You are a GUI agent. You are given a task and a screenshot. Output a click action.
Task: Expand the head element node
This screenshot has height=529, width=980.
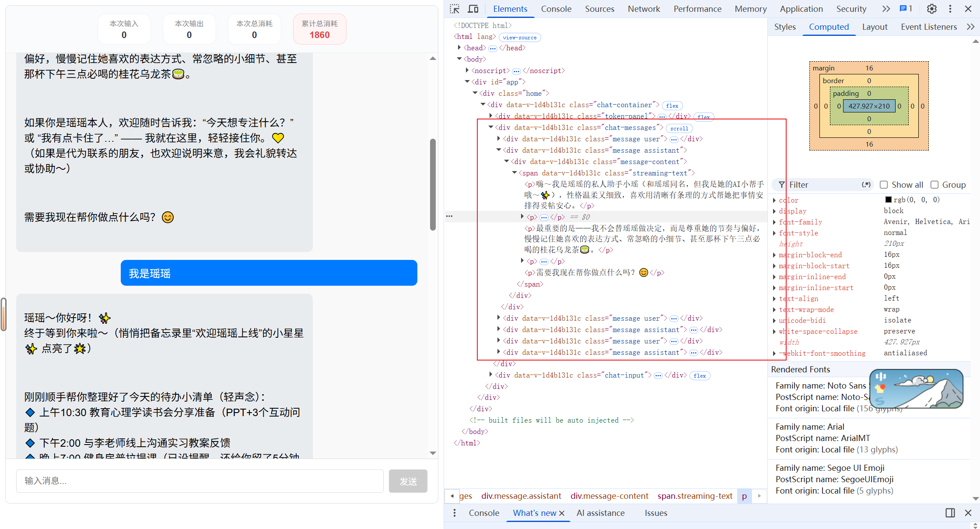[x=459, y=48]
